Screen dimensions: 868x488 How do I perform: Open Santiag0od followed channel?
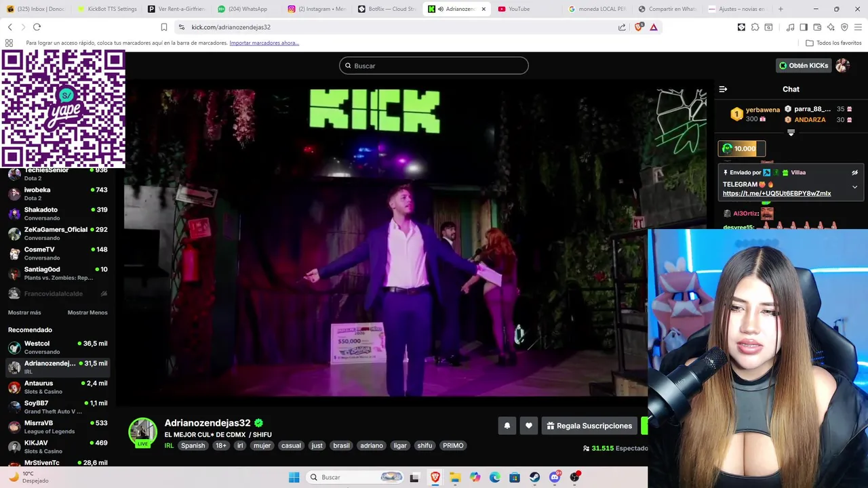click(x=58, y=273)
